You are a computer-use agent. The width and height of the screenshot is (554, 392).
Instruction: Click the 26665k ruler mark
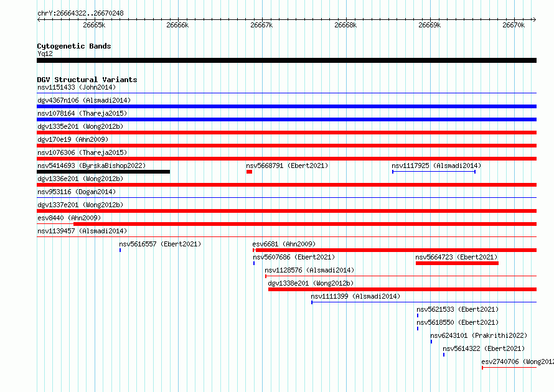[x=95, y=25]
